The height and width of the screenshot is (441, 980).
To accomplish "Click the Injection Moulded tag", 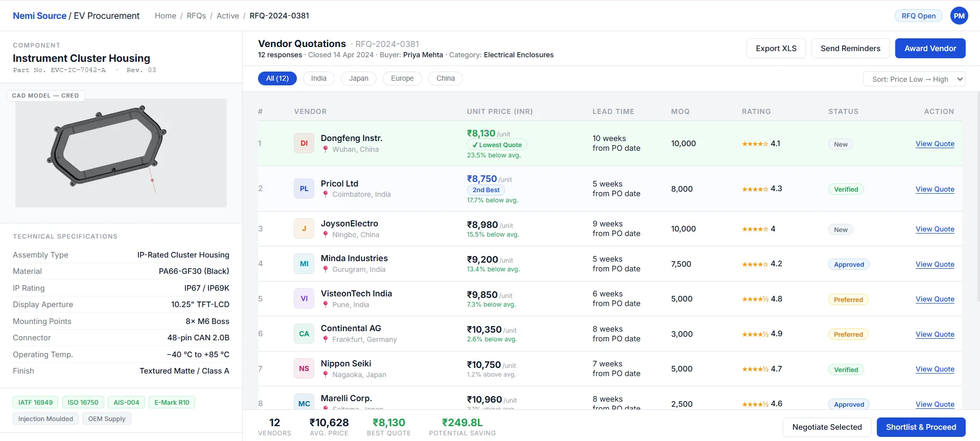I will click(45, 419).
